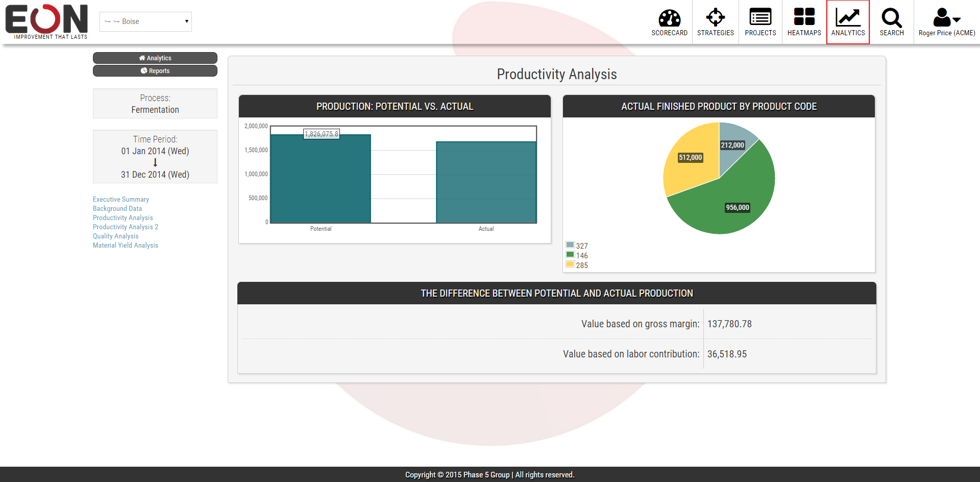The height and width of the screenshot is (482, 980).
Task: Open the Heatmaps grid icon
Action: [804, 17]
